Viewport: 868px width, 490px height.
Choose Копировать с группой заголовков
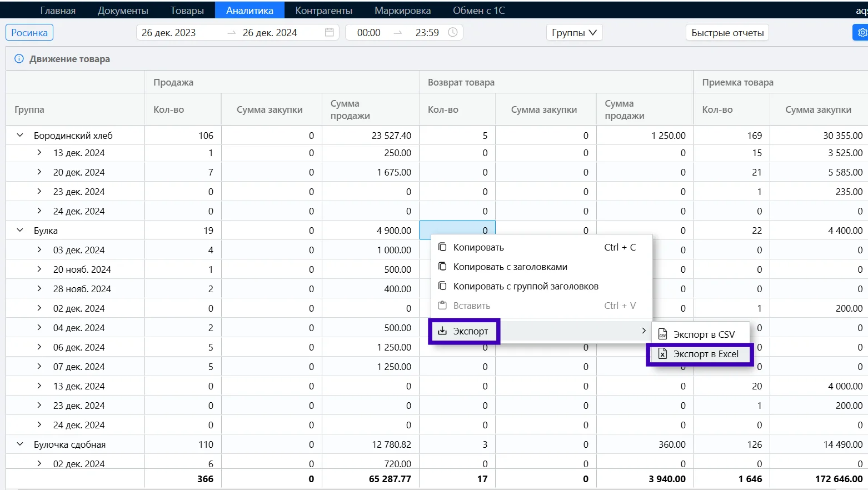tap(542, 286)
